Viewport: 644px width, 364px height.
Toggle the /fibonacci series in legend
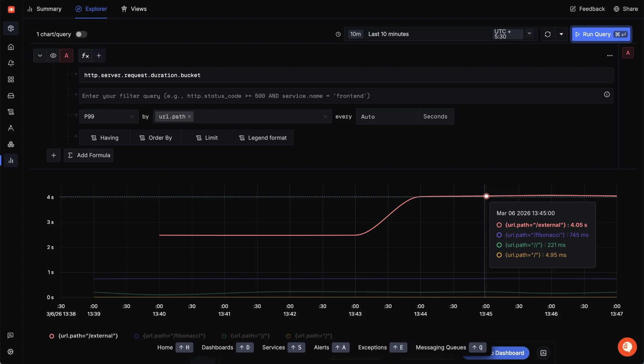174,336
